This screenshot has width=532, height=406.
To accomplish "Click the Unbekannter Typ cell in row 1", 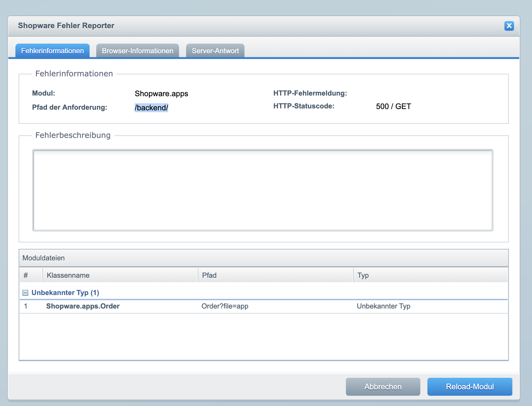I will click(383, 306).
